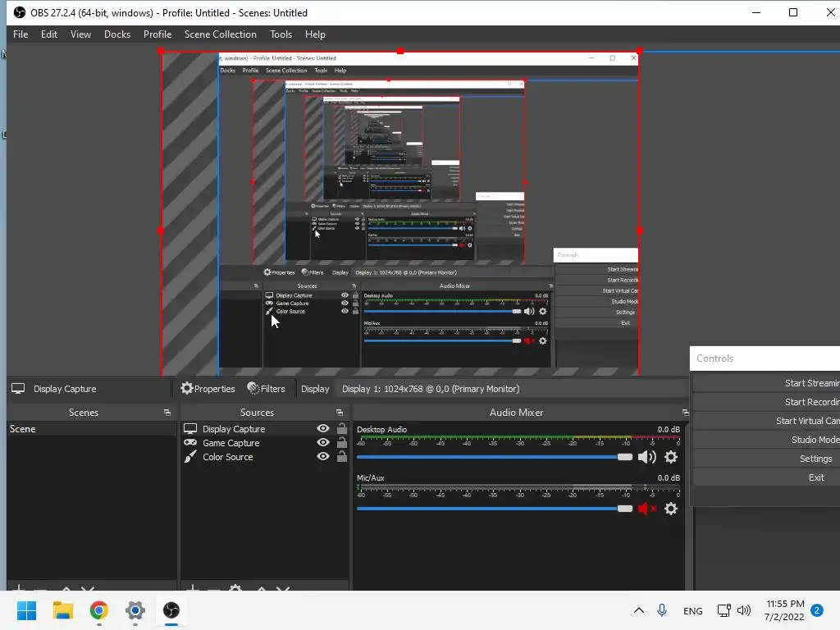Open the notification center badge
This screenshot has width=840, height=630.
817,610
